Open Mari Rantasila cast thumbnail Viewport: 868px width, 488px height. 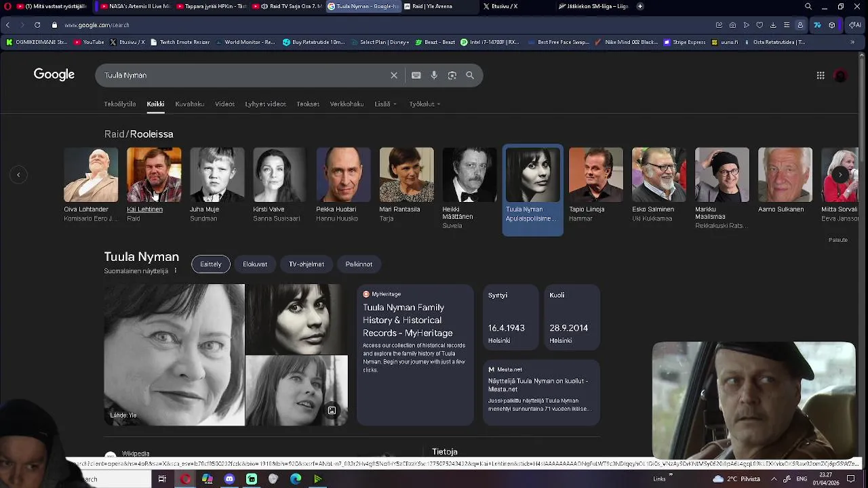406,175
